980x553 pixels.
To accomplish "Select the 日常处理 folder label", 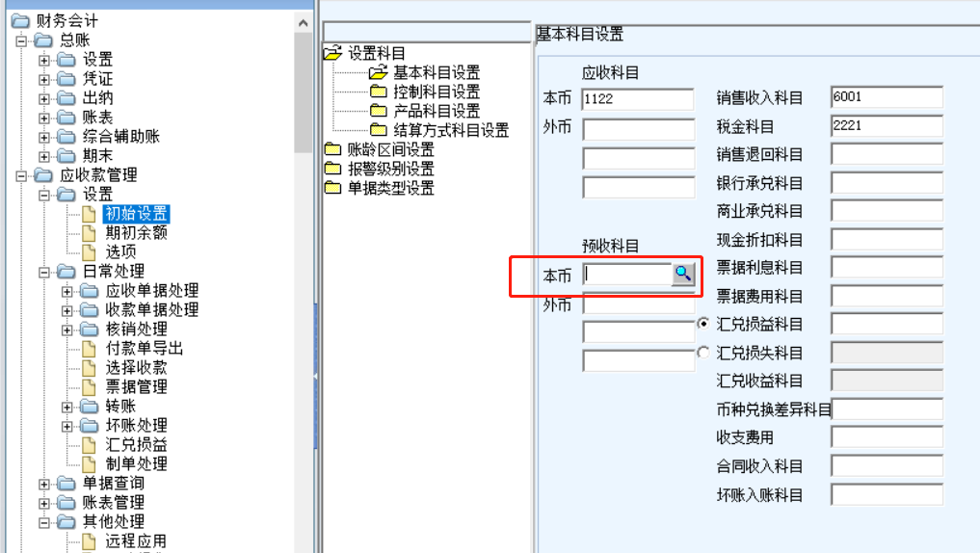I will point(113,272).
